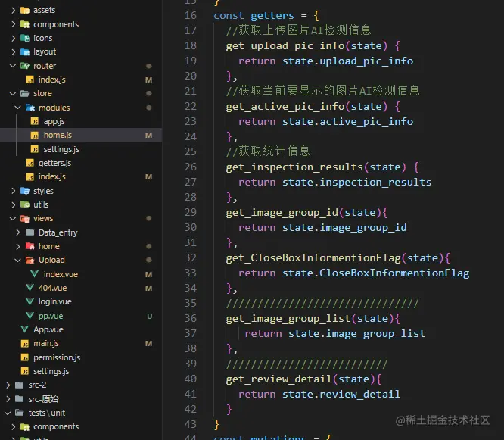This screenshot has height=440, width=504.
Task: Click get_image_group_list function name
Action: (288, 318)
